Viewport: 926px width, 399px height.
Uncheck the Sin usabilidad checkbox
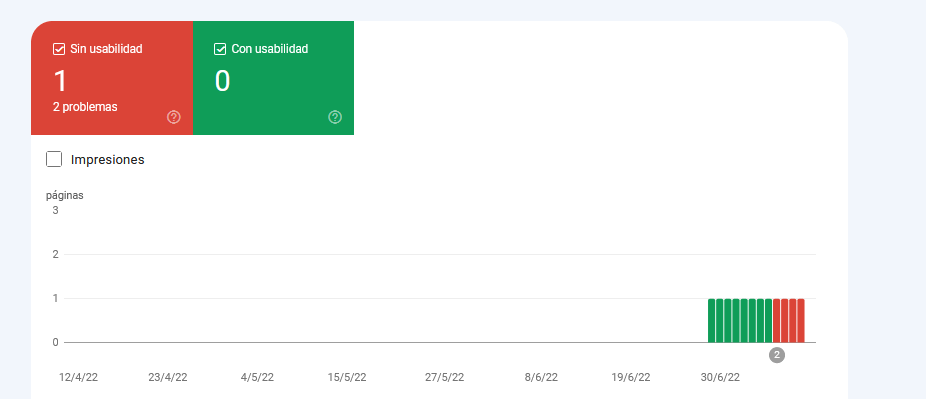[x=58, y=49]
